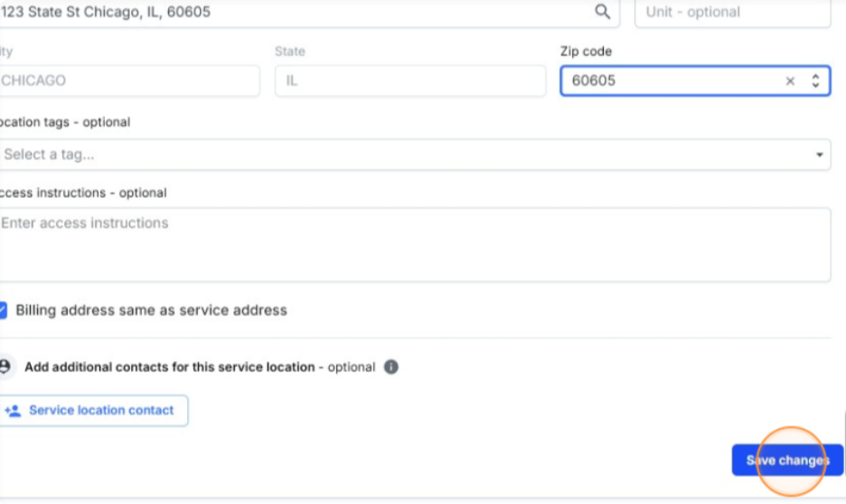This screenshot has width=846, height=504.
Task: Decrease zip code using down arrow
Action: [x=815, y=86]
